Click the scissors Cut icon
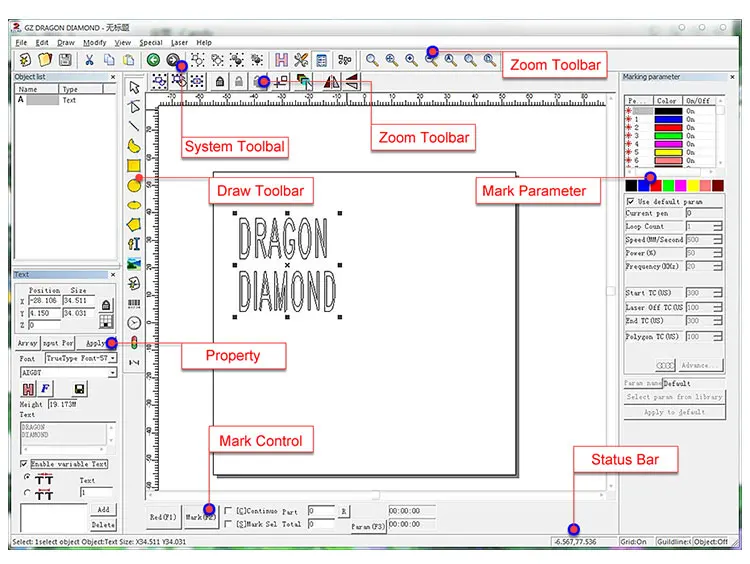The image size is (750, 564). pos(90,60)
